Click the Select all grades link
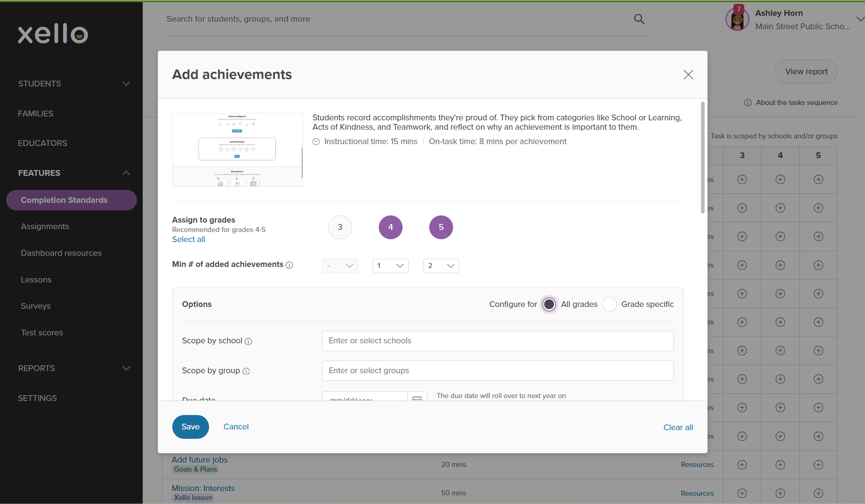This screenshot has width=865, height=504. pyautogui.click(x=188, y=239)
